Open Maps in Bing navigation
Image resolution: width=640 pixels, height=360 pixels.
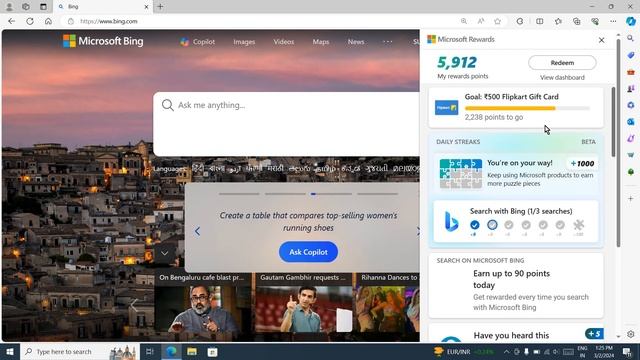[x=321, y=42]
